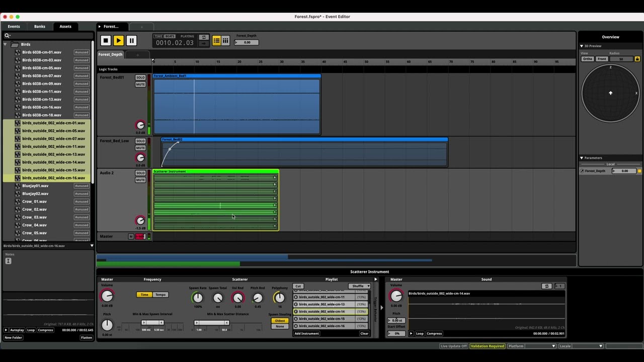
Task: Clear the scatterer playlist
Action: tap(364, 333)
